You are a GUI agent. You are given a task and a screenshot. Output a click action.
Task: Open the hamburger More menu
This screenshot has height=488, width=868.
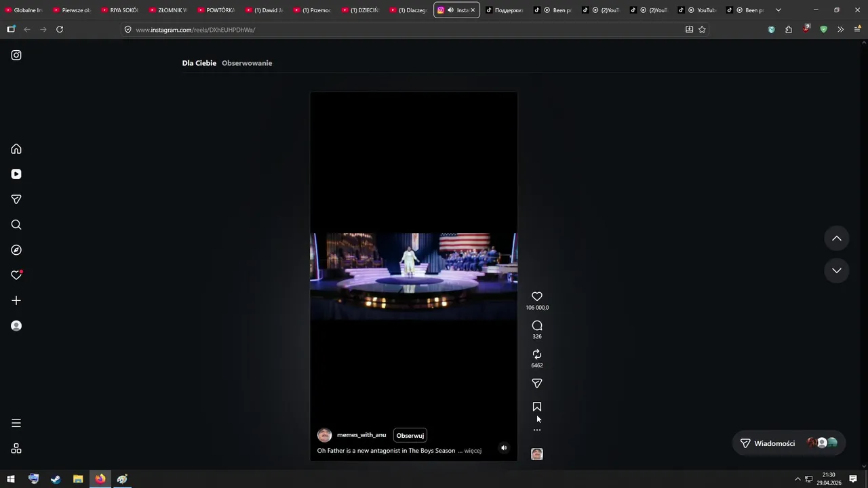[16, 423]
